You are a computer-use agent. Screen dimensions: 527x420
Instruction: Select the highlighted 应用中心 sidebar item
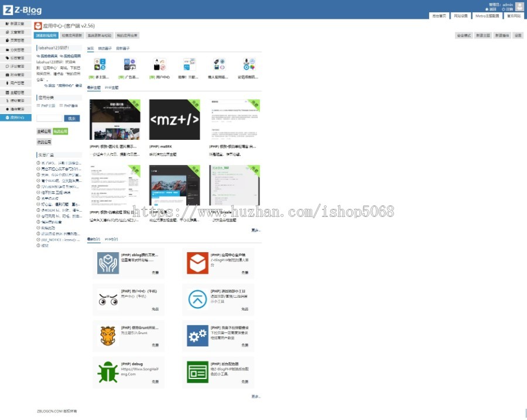pos(16,118)
